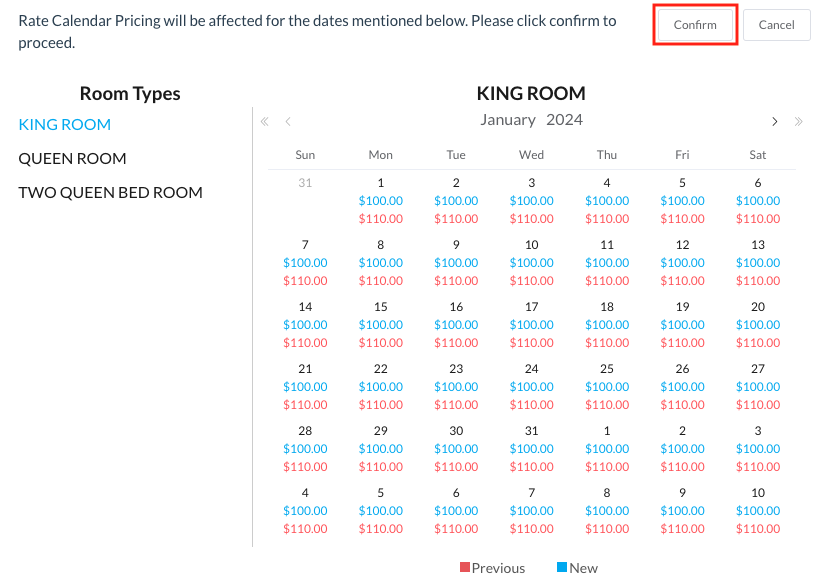Viewport: 820px width, 580px height.
Task: Click the previous month arrow
Action: (x=288, y=122)
